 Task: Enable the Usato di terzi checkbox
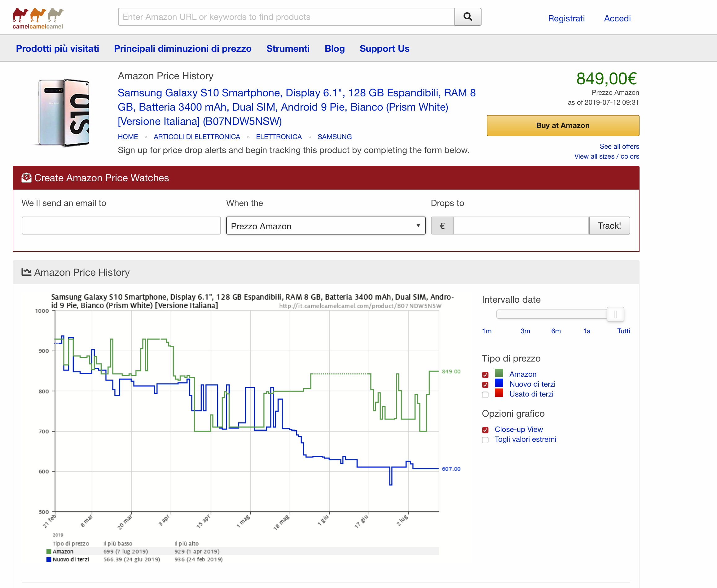click(x=485, y=395)
